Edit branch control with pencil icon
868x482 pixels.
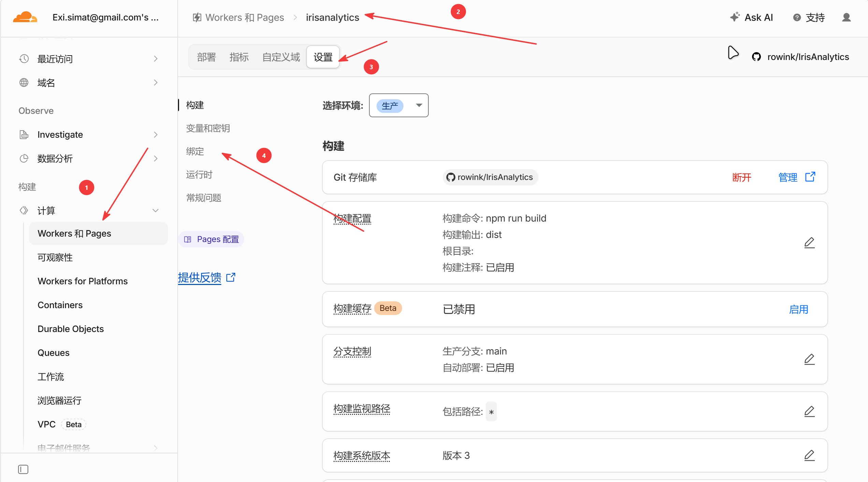click(x=809, y=359)
